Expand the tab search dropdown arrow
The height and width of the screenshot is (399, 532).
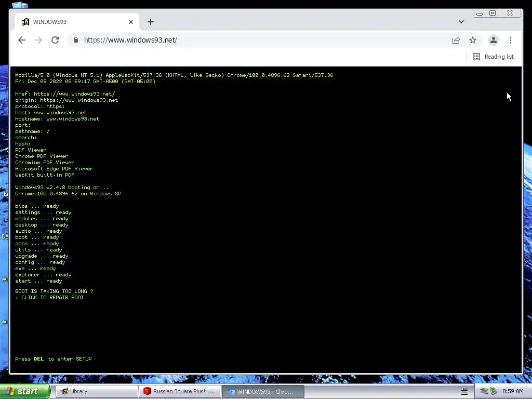pyautogui.click(x=461, y=22)
